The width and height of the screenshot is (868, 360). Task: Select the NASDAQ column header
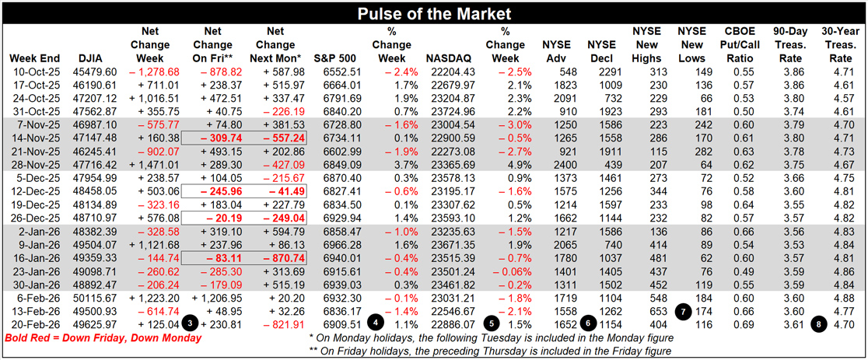[448, 58]
